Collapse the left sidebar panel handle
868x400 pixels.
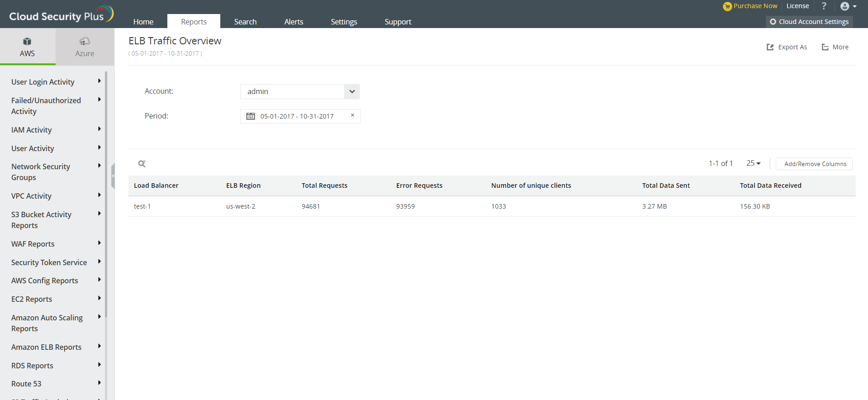113,176
